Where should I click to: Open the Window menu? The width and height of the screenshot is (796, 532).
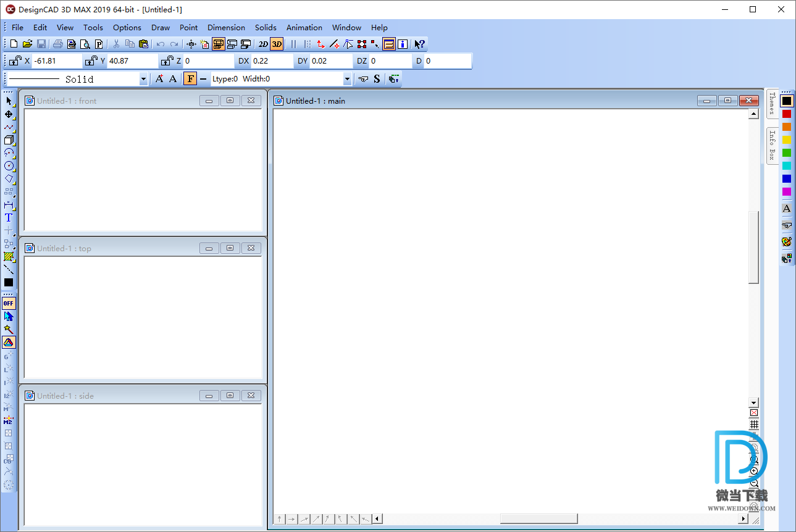coord(346,27)
